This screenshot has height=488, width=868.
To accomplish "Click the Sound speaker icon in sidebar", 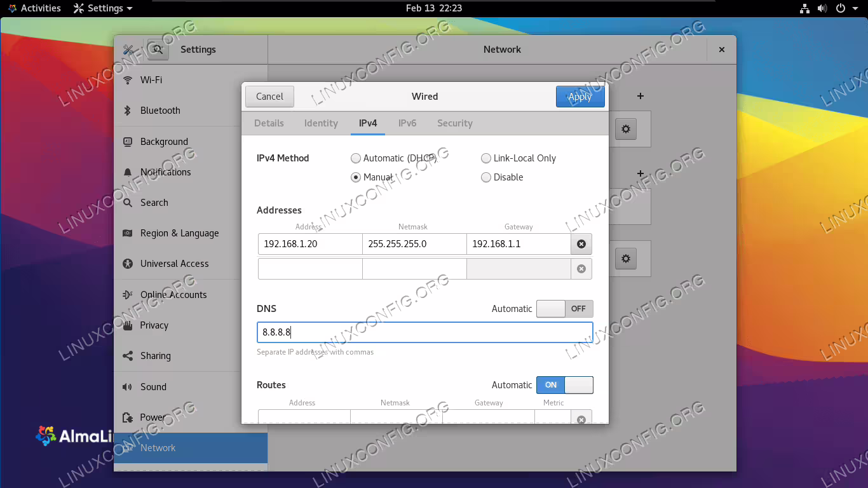I will click(128, 387).
